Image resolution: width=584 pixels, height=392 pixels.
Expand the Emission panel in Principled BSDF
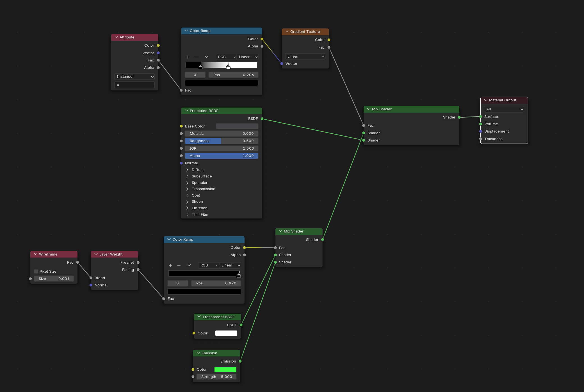(x=188, y=208)
